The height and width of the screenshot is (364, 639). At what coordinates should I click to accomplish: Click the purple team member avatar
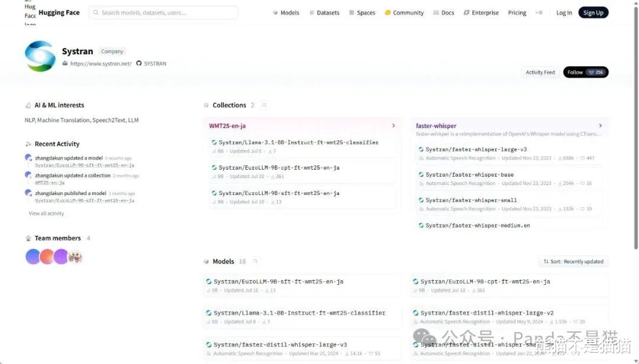(61, 257)
